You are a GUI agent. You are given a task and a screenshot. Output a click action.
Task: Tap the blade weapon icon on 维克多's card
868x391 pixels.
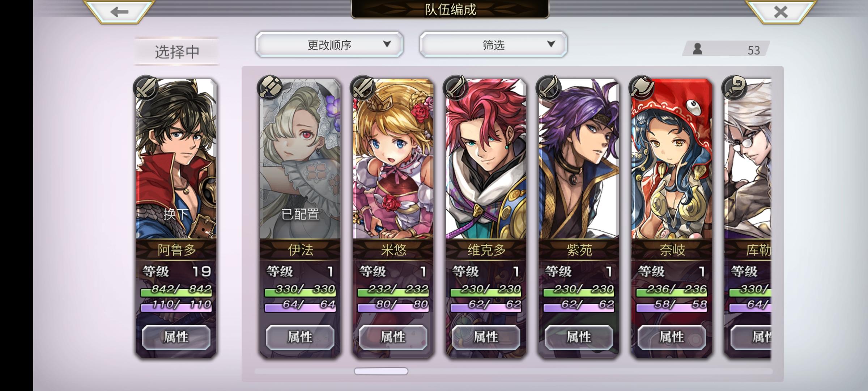(x=456, y=88)
